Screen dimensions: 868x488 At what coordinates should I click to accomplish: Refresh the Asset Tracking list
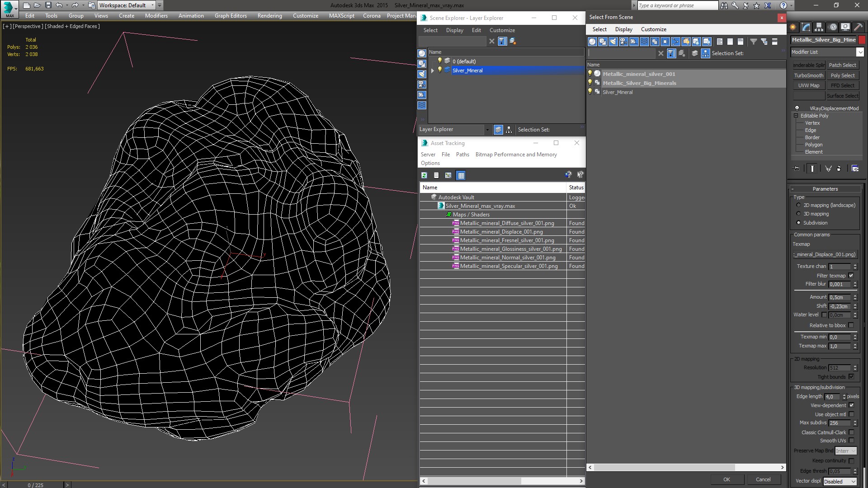(424, 175)
